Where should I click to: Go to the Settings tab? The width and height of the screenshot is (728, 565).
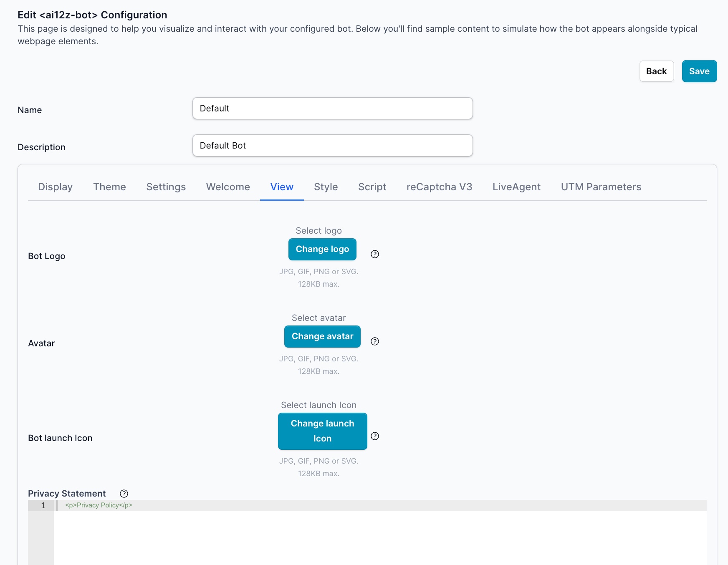point(166,187)
